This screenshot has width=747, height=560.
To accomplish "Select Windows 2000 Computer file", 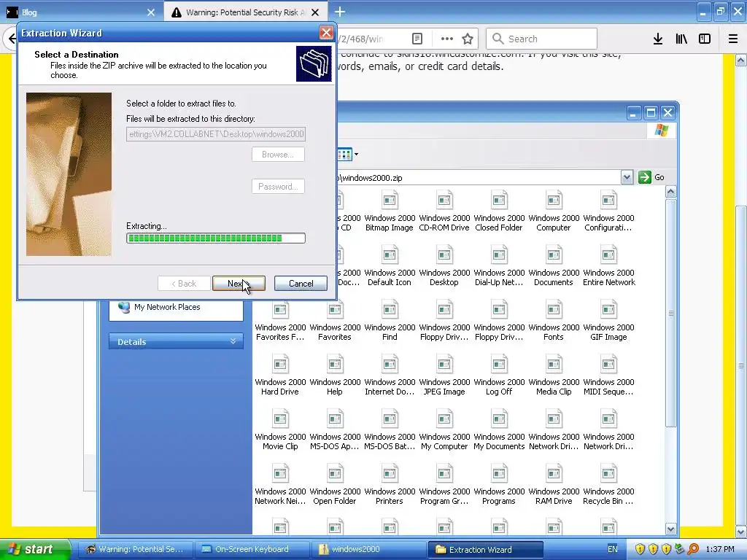I will pos(554,211).
